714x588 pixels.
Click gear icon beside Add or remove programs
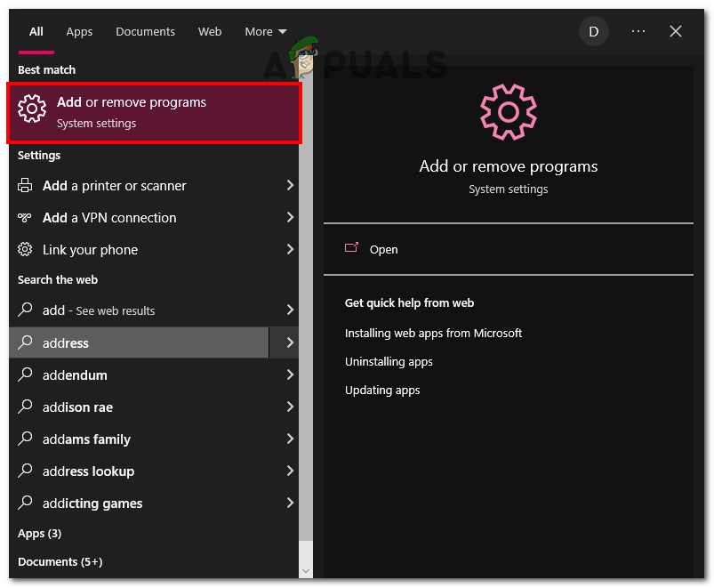point(32,109)
